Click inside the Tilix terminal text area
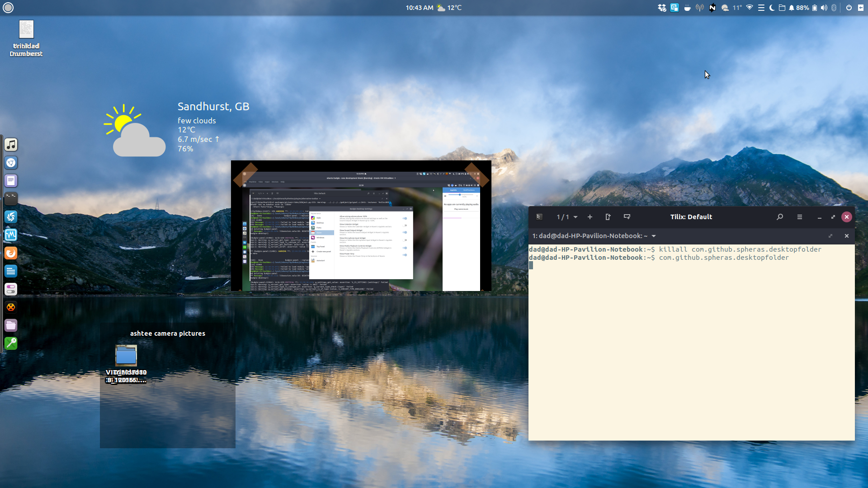 (x=692, y=342)
